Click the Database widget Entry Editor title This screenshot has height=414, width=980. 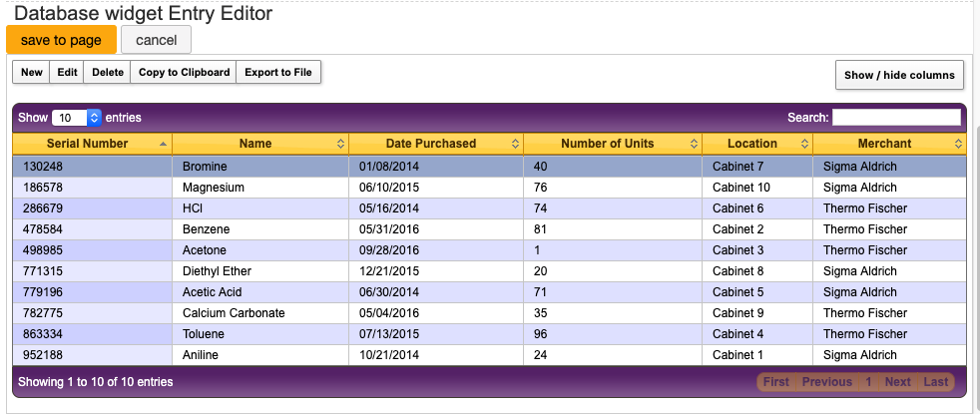(143, 13)
